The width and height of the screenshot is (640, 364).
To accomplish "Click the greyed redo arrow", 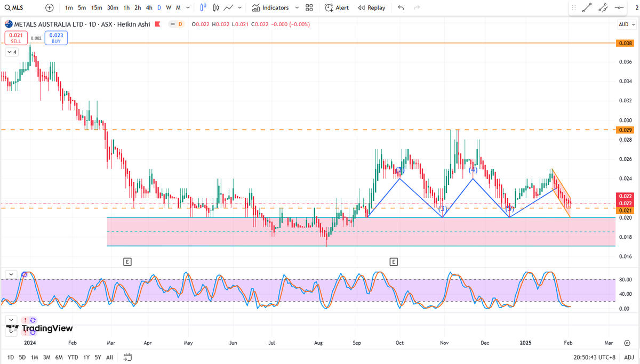I will click(x=417, y=7).
